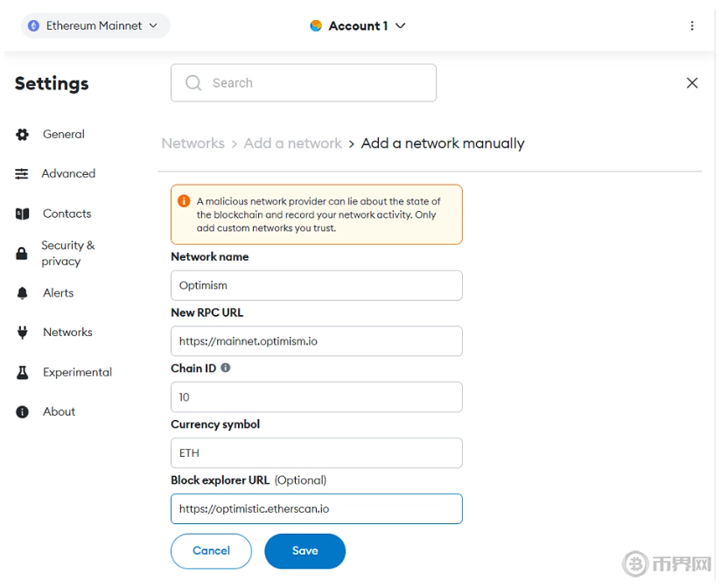
Task: Click the Alerts bell icon
Action: (23, 293)
